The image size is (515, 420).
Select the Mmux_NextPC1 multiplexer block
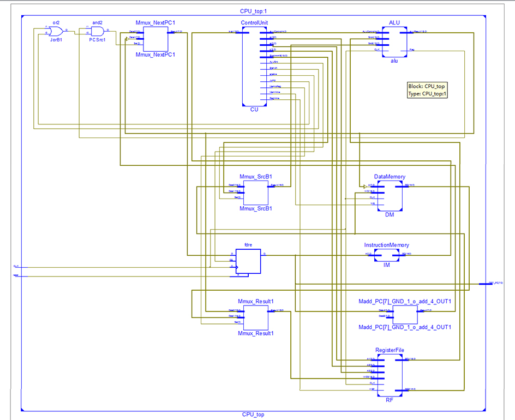pyautogui.click(x=155, y=39)
